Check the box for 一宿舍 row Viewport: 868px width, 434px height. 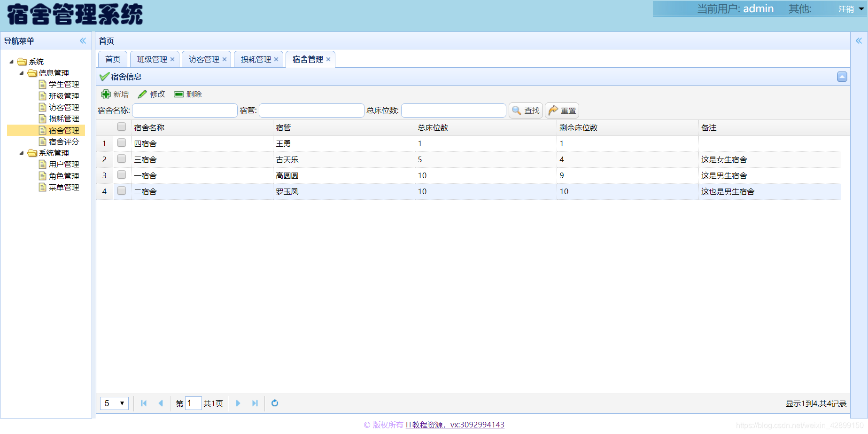pyautogui.click(x=122, y=175)
